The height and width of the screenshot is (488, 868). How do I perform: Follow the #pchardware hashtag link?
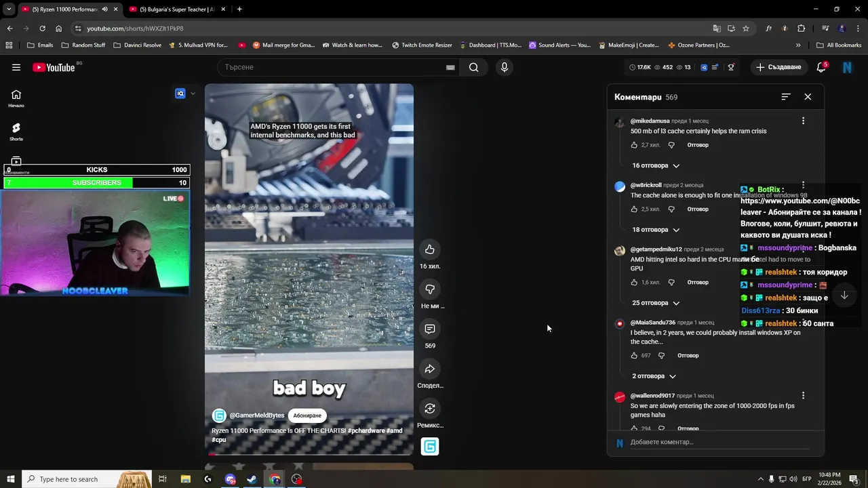366,431
